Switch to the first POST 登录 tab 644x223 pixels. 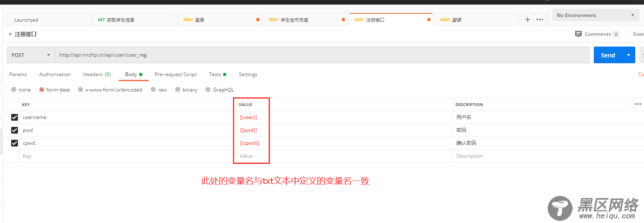[220, 20]
